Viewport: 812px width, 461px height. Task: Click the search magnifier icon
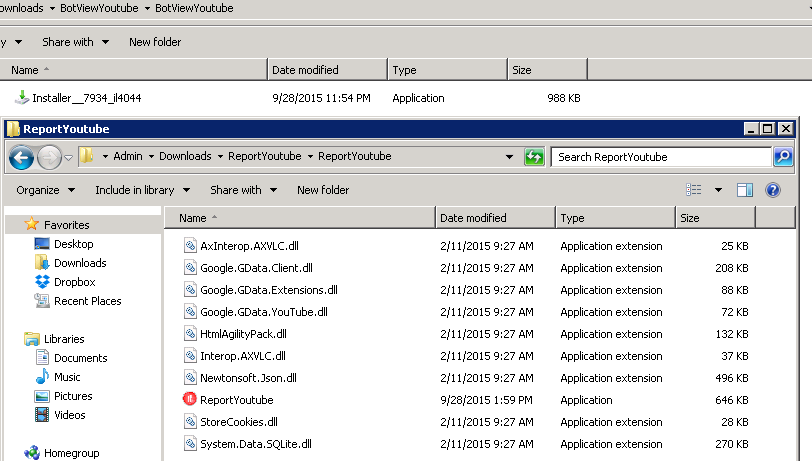pos(782,157)
